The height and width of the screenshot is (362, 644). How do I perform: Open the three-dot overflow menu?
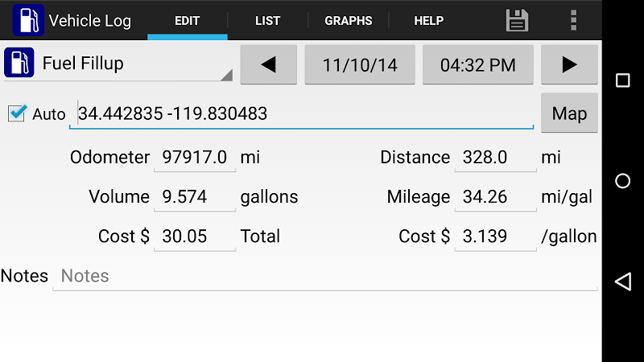(x=573, y=20)
